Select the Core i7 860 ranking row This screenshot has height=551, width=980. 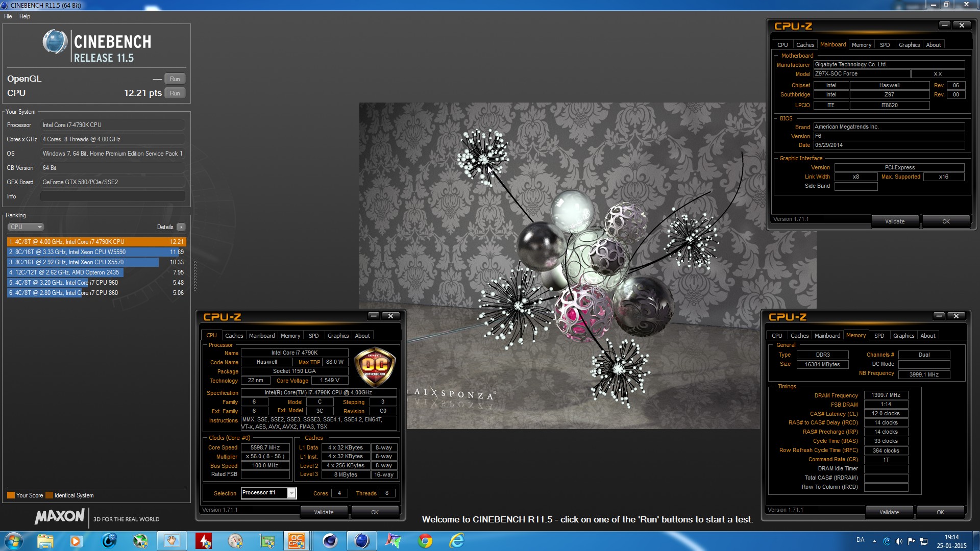coord(96,293)
